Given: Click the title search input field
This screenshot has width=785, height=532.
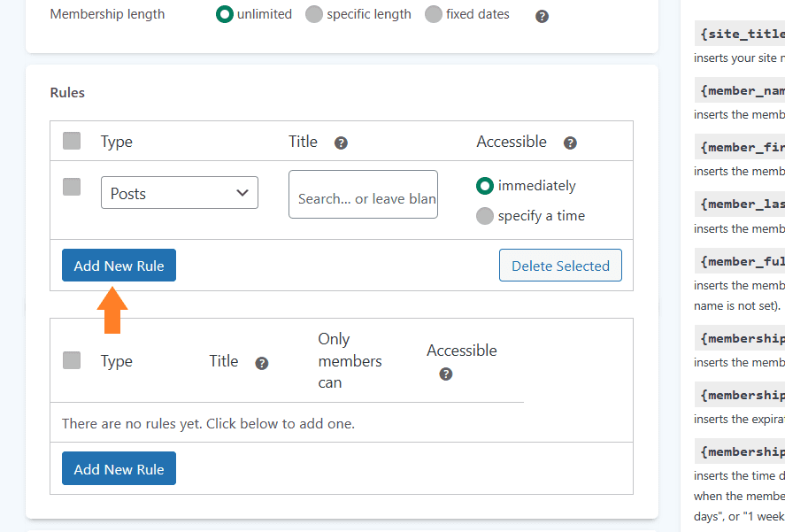Looking at the screenshot, I should pos(363,195).
